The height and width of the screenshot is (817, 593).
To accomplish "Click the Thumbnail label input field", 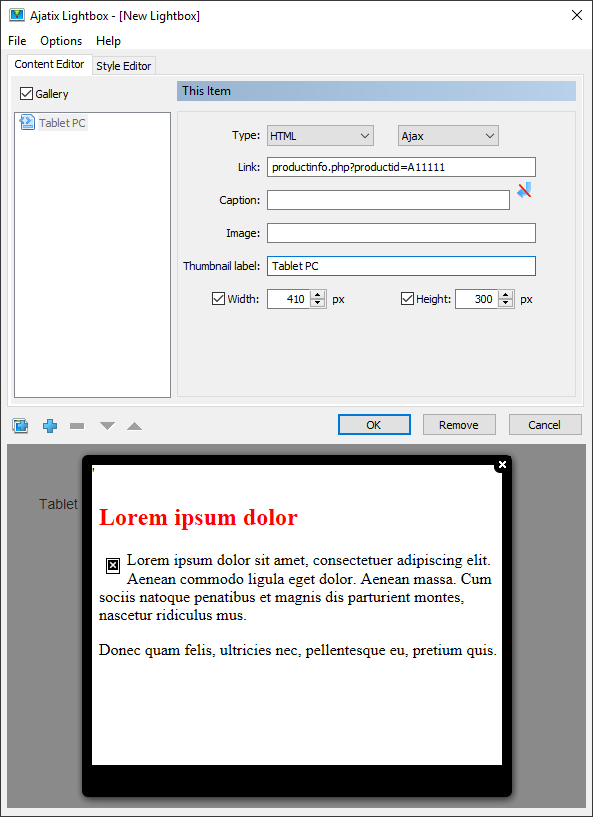I will (401, 266).
